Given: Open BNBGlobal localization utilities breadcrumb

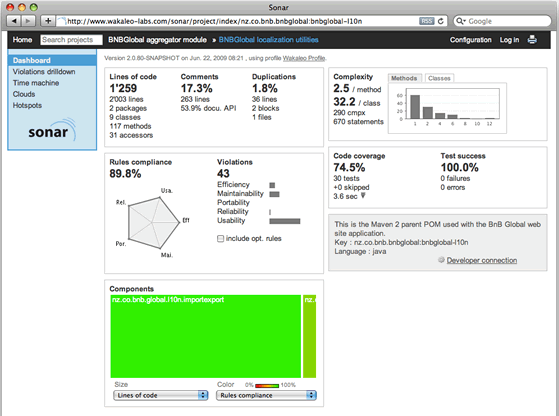Looking at the screenshot, I should point(268,40).
